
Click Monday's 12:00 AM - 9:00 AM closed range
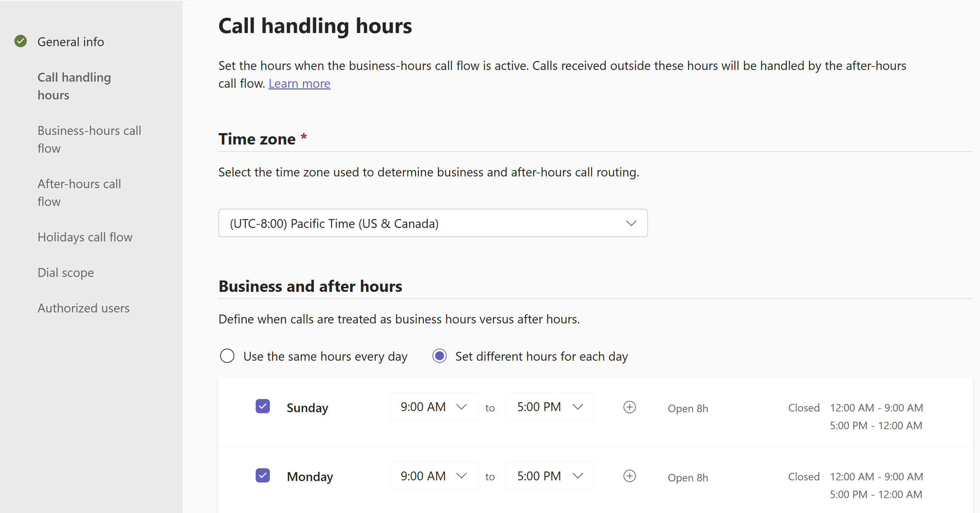coord(877,476)
